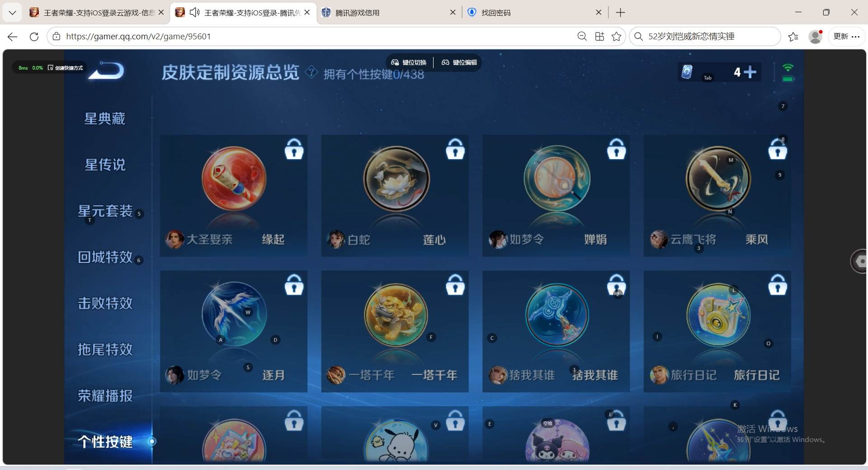Click the apps grid icon in address bar
868x470 pixels.
coord(599,37)
